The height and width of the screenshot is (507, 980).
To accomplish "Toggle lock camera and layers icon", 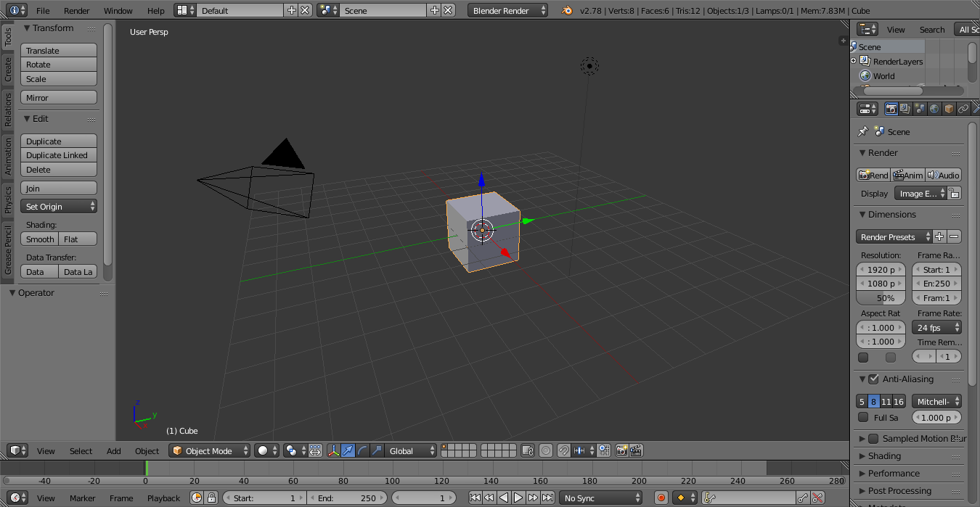I will tap(528, 450).
